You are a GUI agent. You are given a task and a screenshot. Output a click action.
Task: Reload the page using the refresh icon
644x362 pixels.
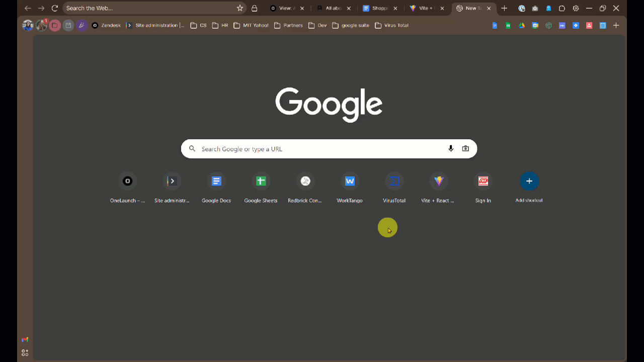point(55,9)
